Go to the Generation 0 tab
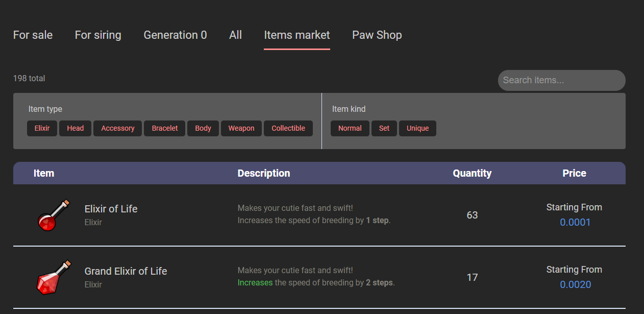Viewport: 644px width, 314px height. click(175, 35)
